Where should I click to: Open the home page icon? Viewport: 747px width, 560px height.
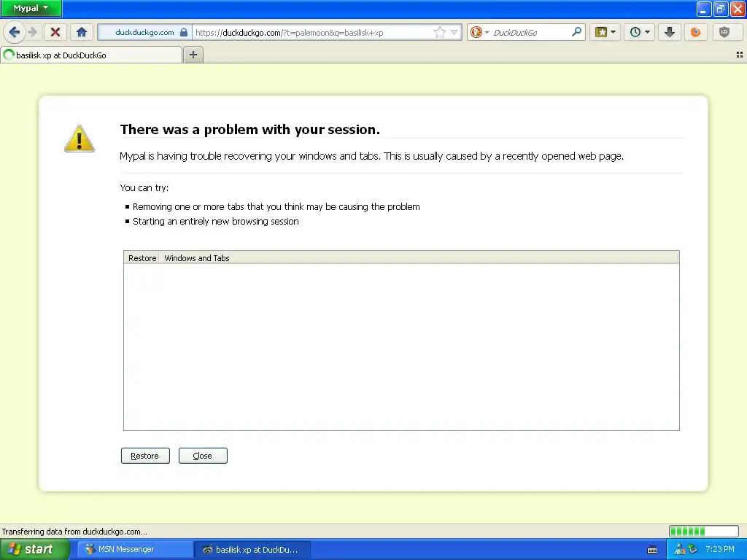point(82,32)
